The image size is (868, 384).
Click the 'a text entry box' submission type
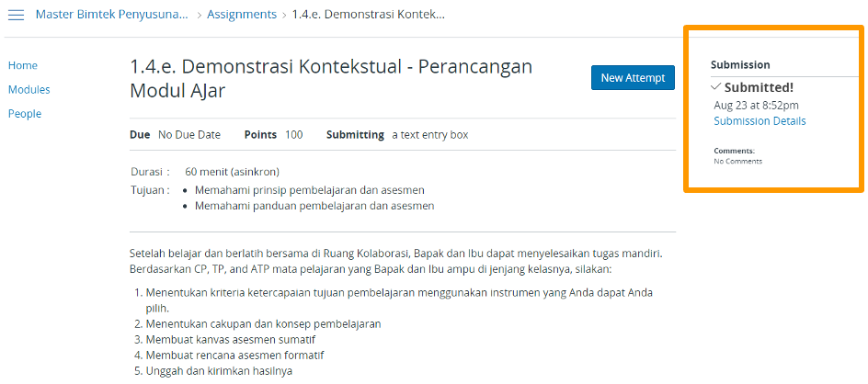pos(429,135)
